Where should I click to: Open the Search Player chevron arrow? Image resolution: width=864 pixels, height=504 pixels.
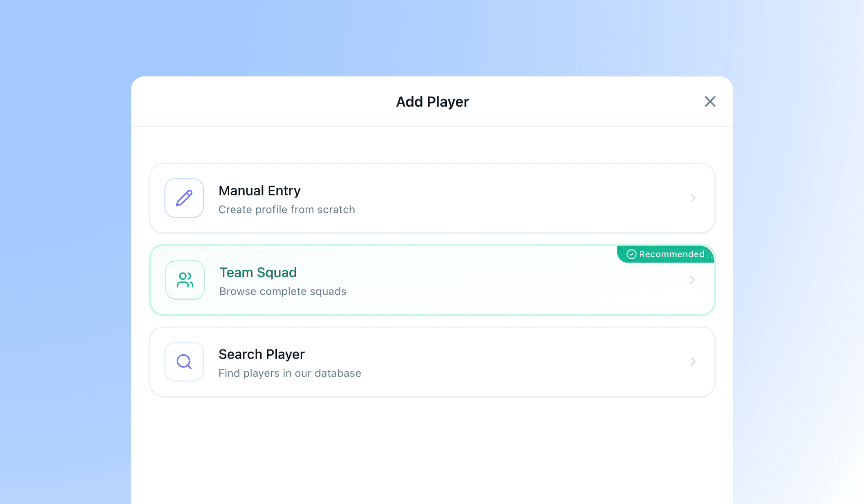point(693,361)
